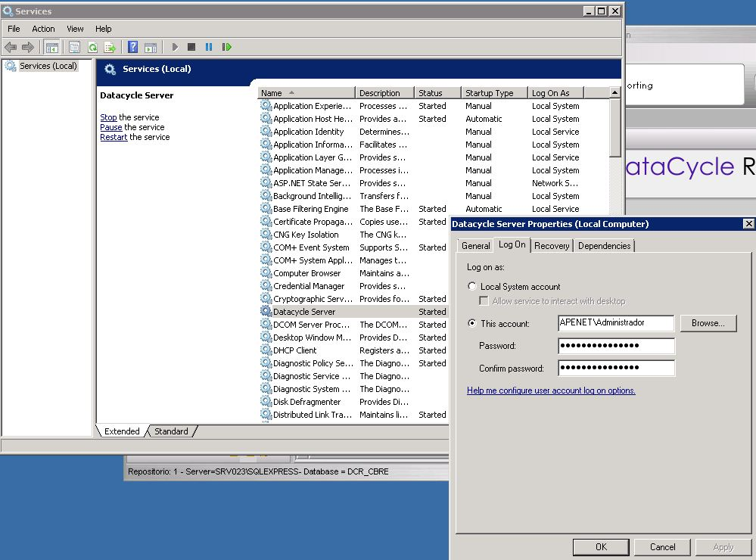The image size is (756, 560).
Task: Switch to the Extended view tab
Action: [122, 431]
